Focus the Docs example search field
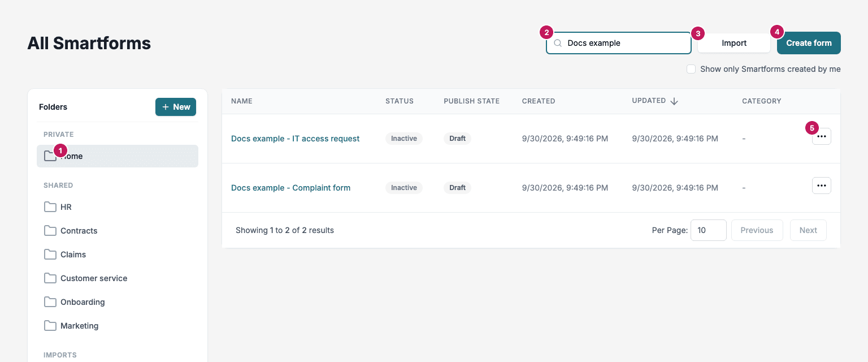Viewport: 868px width, 362px height. [619, 43]
